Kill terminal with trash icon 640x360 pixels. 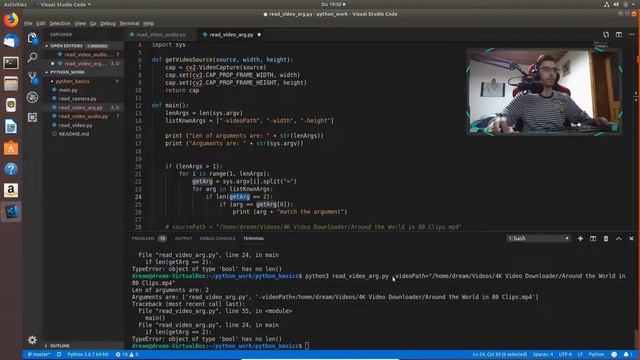pos(606,238)
